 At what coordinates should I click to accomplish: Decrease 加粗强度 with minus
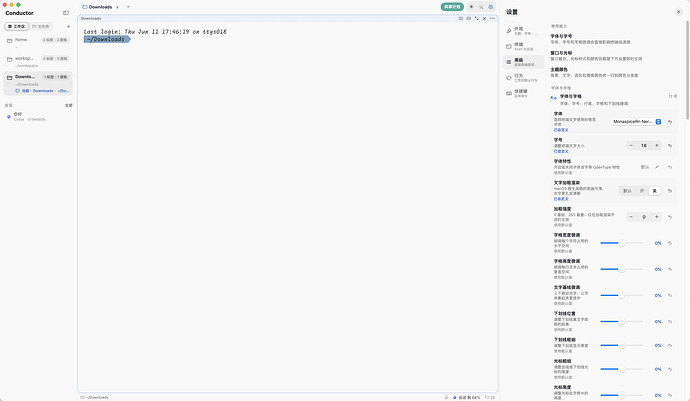pyautogui.click(x=631, y=217)
